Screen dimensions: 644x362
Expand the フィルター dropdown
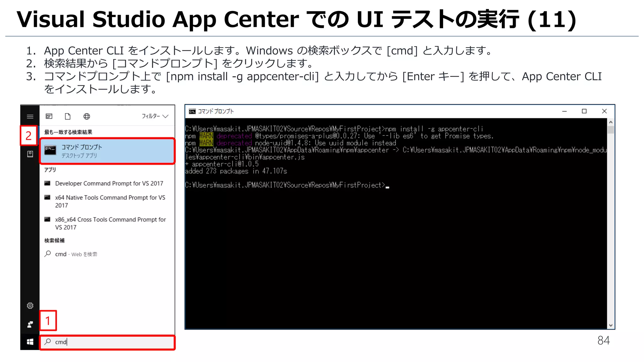pyautogui.click(x=155, y=116)
